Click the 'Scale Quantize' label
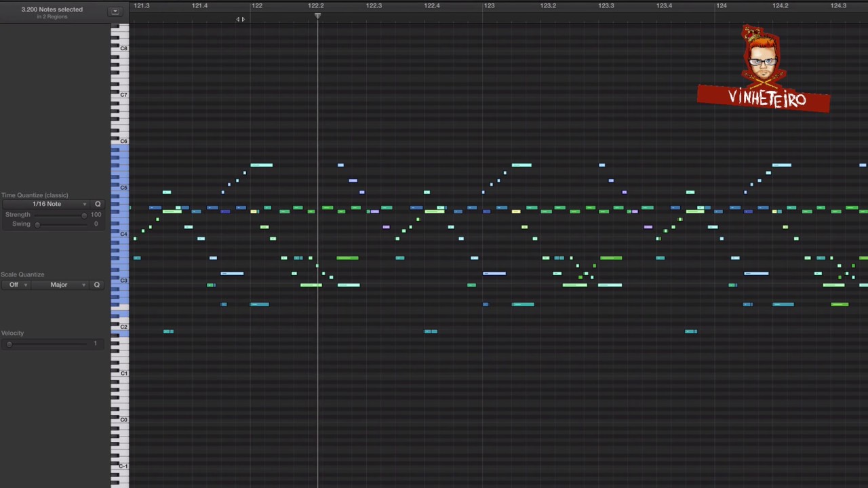This screenshot has width=868, height=488. coord(22,274)
